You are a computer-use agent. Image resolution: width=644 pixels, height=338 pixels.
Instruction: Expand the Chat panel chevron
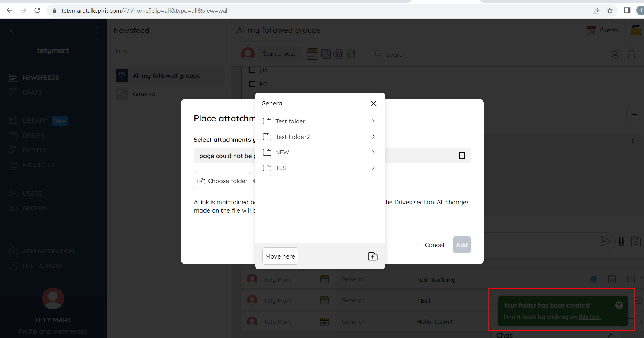pyautogui.click(x=611, y=335)
